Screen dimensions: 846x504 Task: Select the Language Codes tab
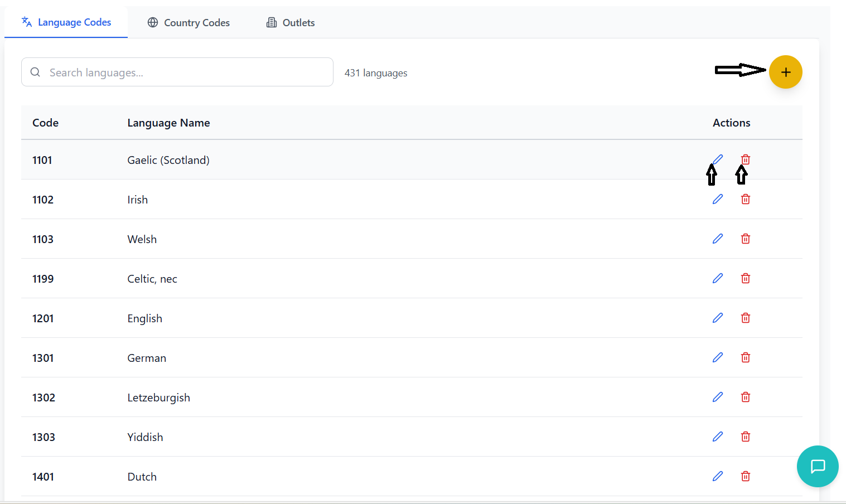click(x=66, y=22)
